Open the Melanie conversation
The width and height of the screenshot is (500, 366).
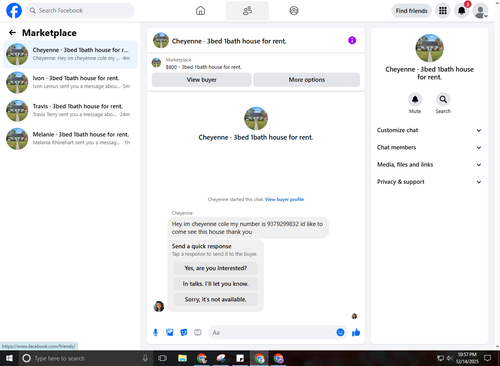70,138
